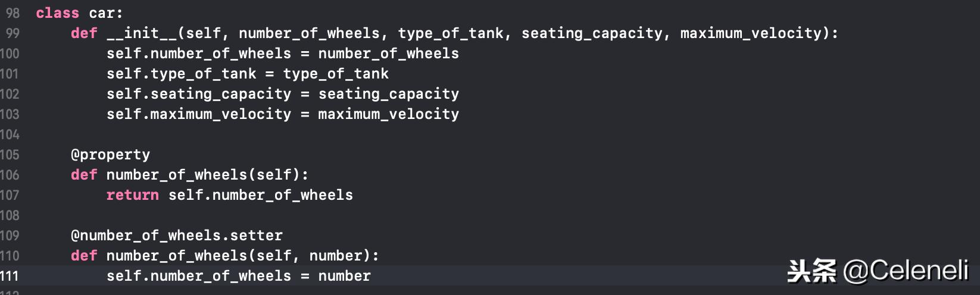Click the '@Celeneli' watermark text
The image size is (980, 295).
(x=906, y=271)
